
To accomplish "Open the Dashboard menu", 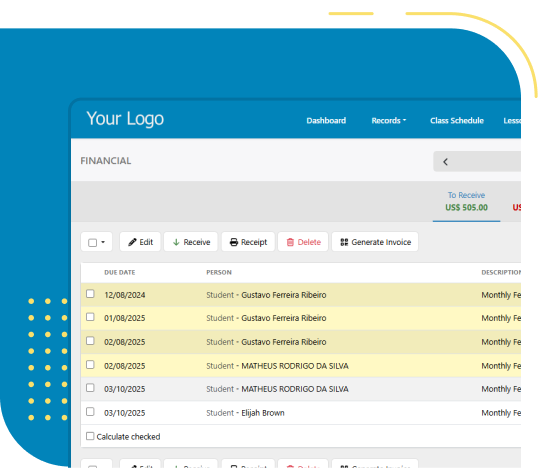I will point(326,120).
